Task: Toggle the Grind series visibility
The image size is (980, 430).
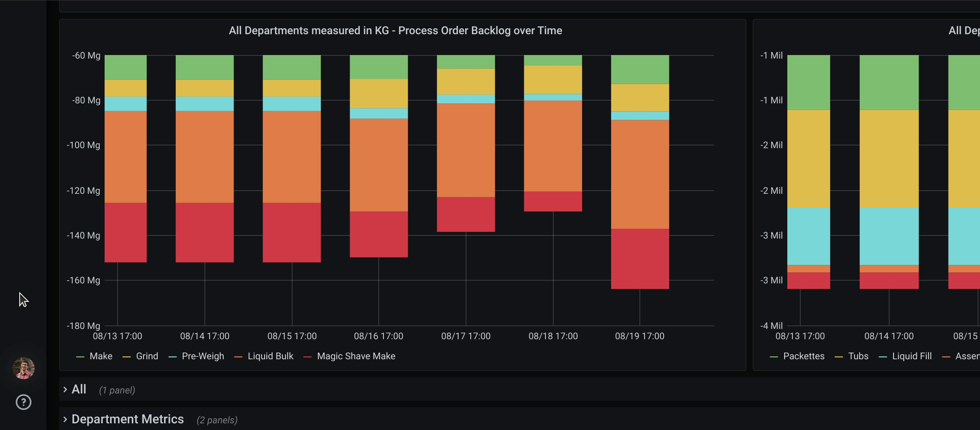Action: (x=147, y=356)
